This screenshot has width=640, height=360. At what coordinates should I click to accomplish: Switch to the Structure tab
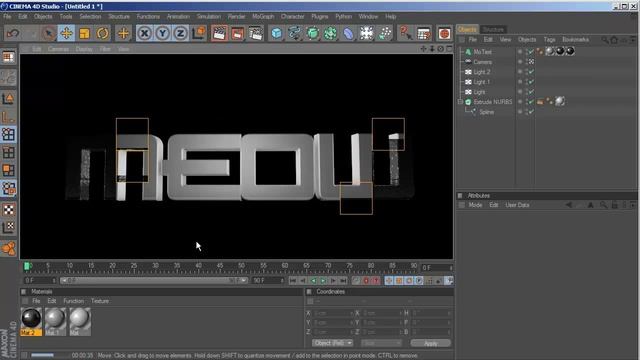point(493,29)
